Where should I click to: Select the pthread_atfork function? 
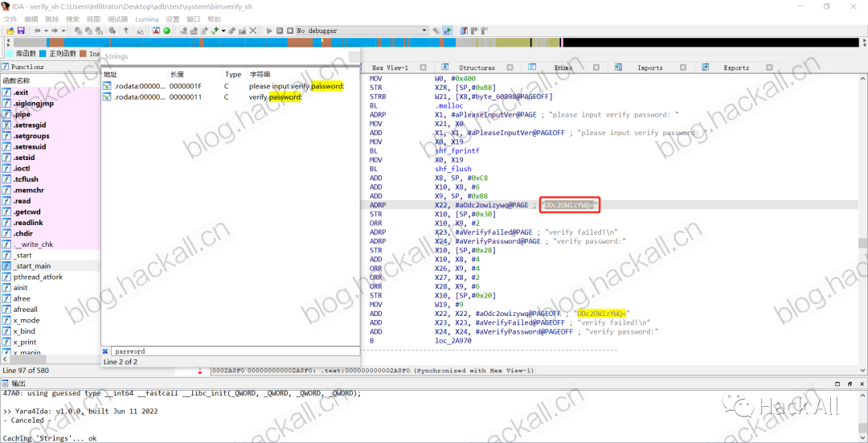pyautogui.click(x=51, y=277)
